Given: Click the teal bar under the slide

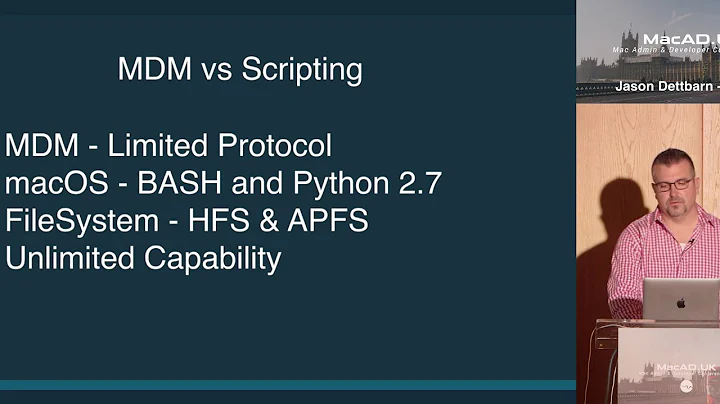Looking at the screenshot, I should 288,385.
